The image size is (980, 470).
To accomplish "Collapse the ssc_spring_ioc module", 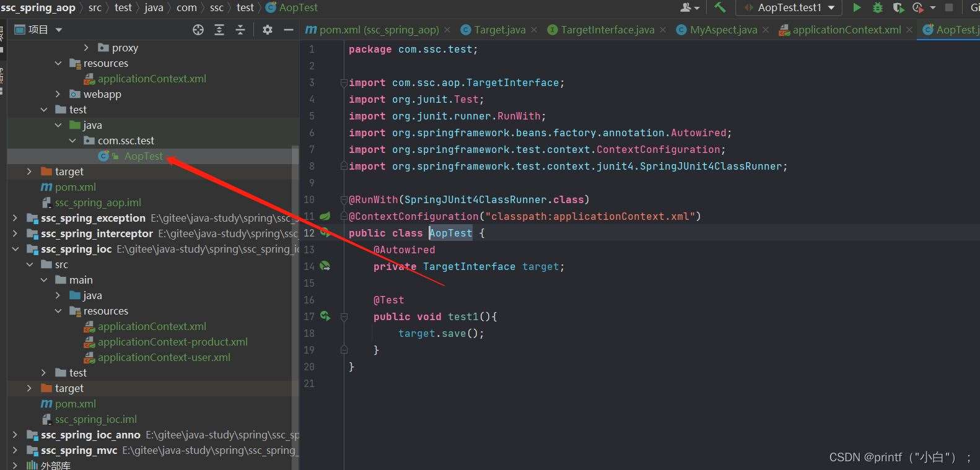I will pos(15,249).
